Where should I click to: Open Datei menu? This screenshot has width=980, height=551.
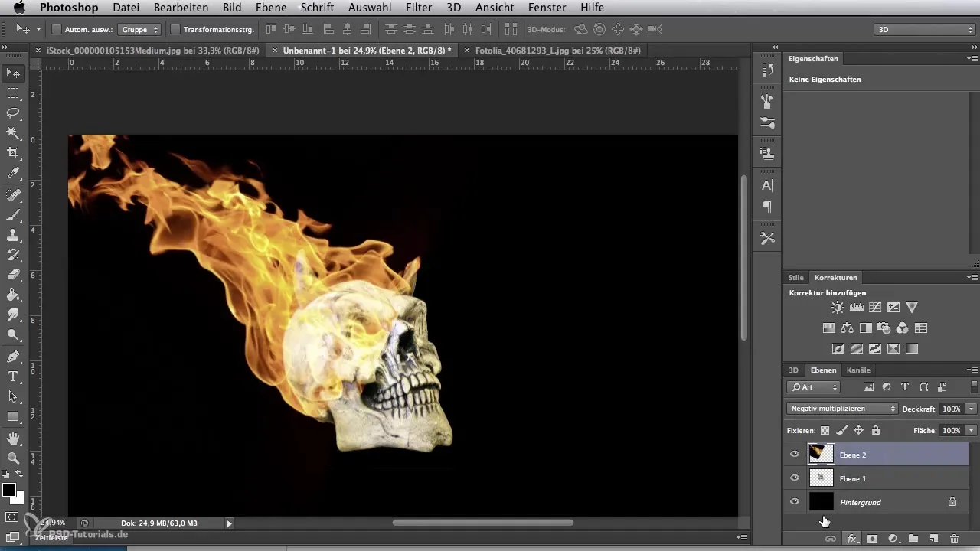point(126,8)
